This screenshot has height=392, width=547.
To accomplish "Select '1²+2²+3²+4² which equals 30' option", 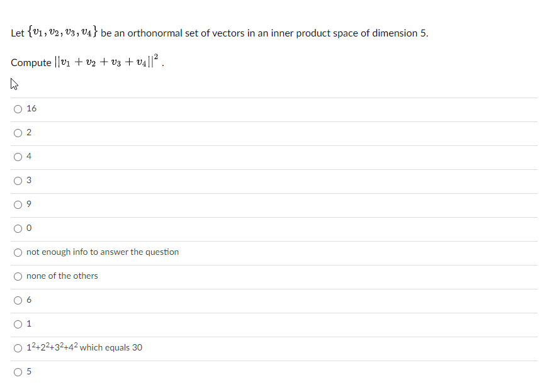I will [18, 347].
